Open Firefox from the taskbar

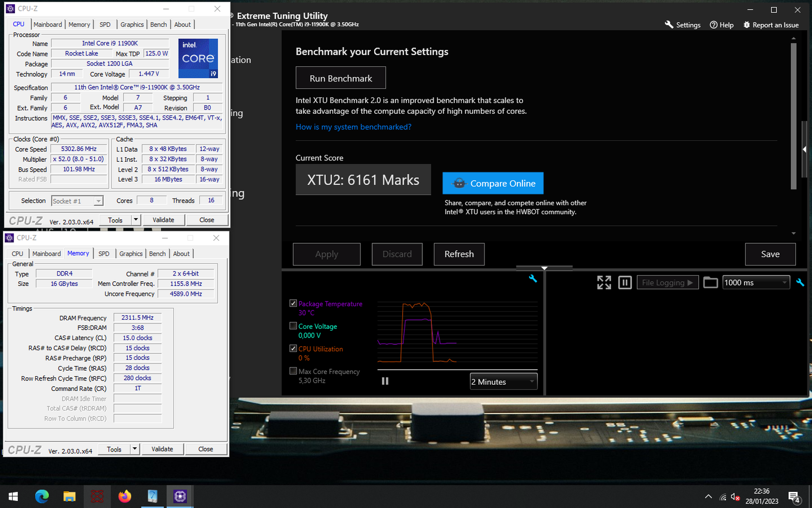click(x=125, y=496)
